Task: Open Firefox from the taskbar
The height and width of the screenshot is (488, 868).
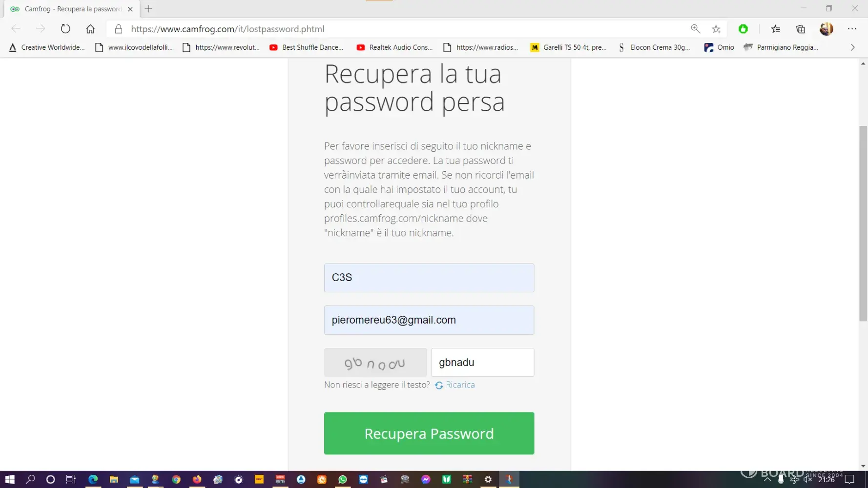Action: [x=197, y=480]
